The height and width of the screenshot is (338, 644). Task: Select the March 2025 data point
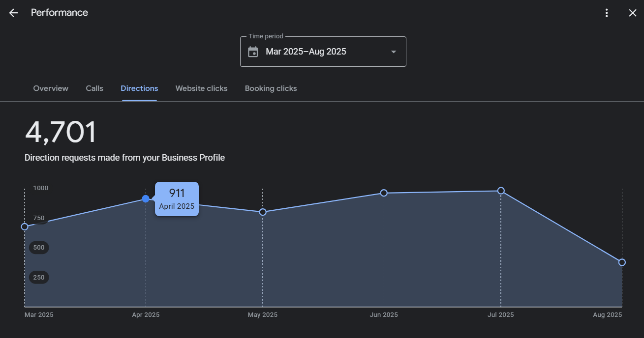(25, 226)
